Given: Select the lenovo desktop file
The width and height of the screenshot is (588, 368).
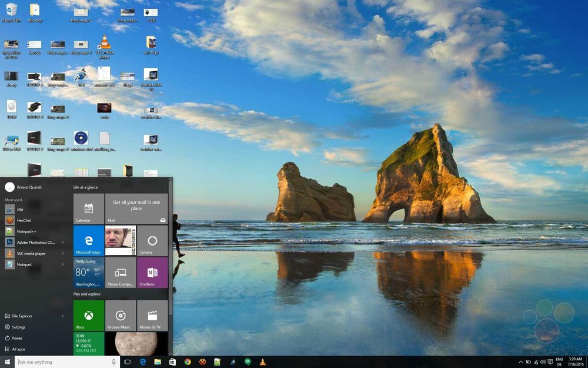Looking at the screenshot, I should click(35, 47).
